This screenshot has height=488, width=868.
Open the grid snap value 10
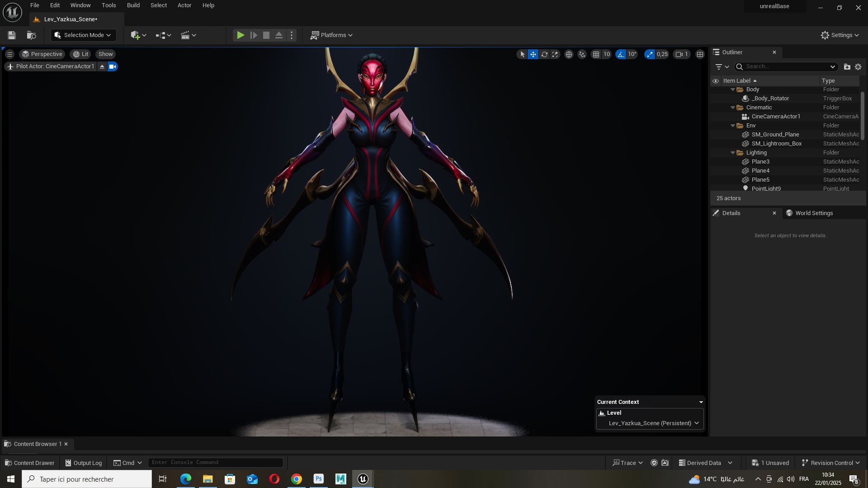tap(607, 54)
